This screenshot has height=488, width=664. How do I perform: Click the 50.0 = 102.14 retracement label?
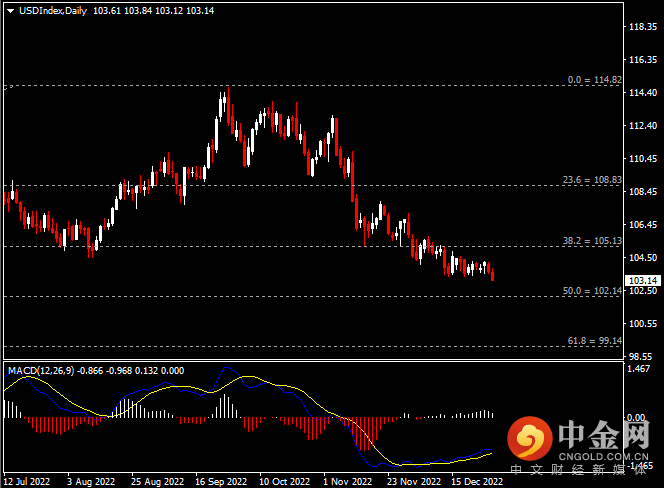[x=594, y=290]
